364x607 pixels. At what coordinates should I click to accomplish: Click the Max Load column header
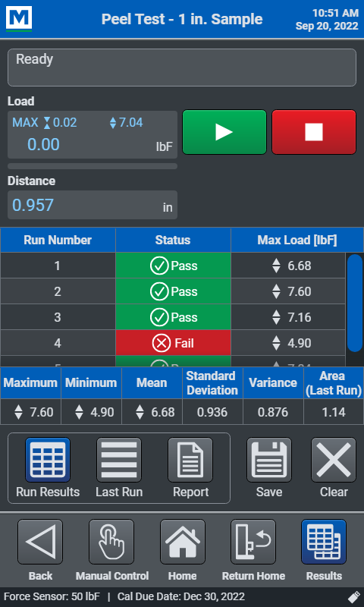297,240
